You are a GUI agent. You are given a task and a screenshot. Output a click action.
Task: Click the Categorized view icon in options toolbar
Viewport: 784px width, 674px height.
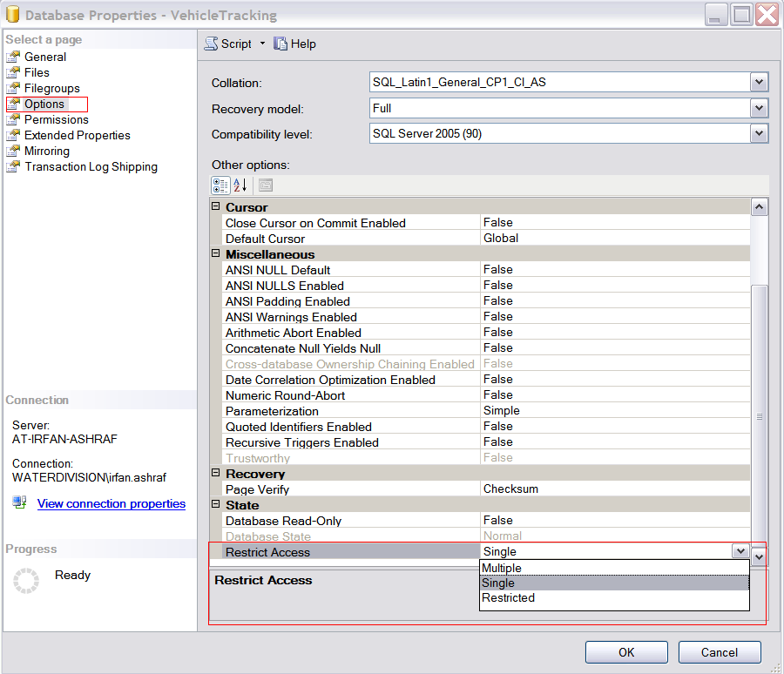click(220, 185)
